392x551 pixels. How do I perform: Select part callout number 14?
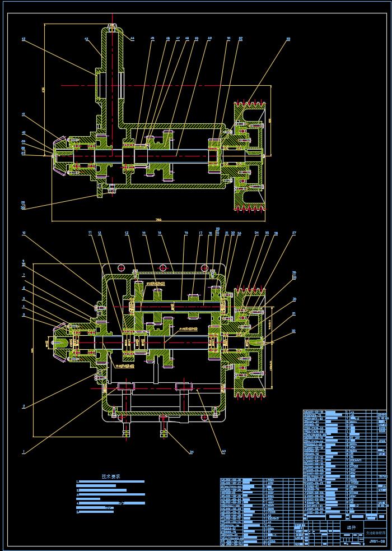144,233
